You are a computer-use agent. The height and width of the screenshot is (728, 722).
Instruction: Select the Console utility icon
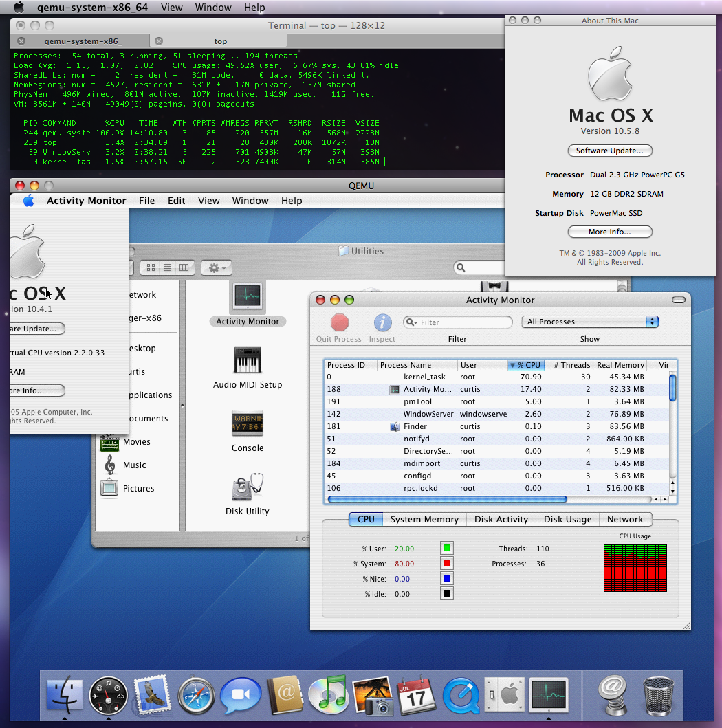pos(248,423)
